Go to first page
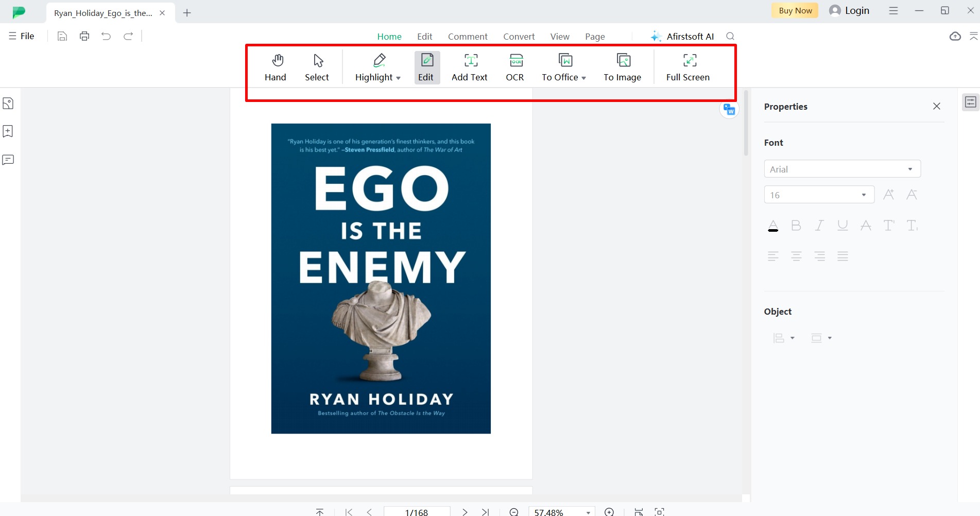Screen dimensions: 980x516 [x=349, y=512]
